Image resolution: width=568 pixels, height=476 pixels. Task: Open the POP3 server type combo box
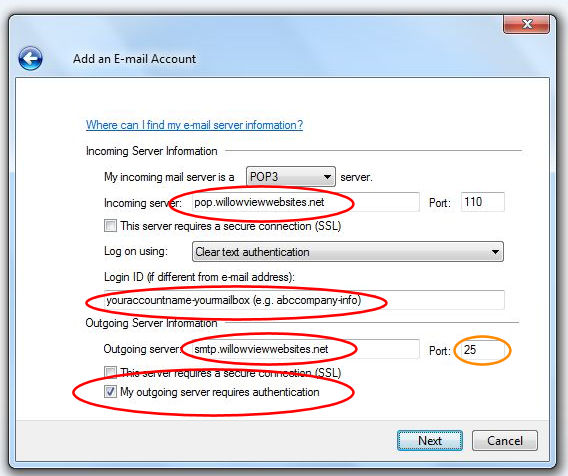coord(291,177)
